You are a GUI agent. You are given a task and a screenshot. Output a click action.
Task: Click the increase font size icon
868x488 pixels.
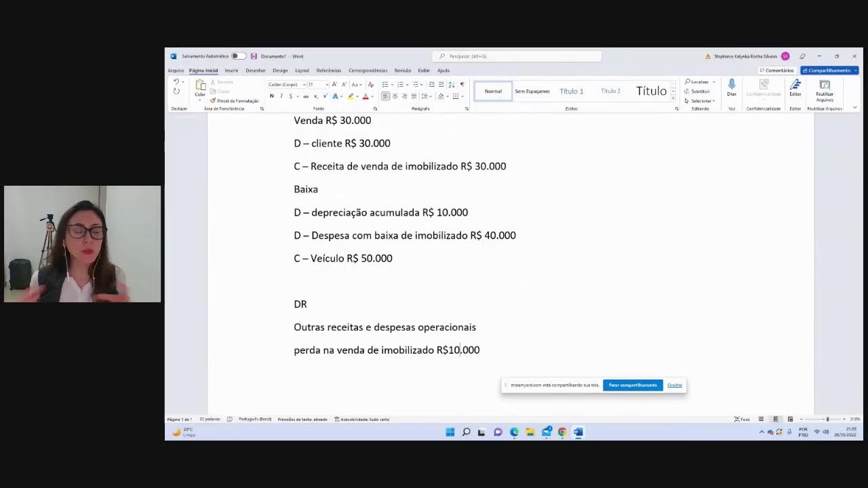334,84
